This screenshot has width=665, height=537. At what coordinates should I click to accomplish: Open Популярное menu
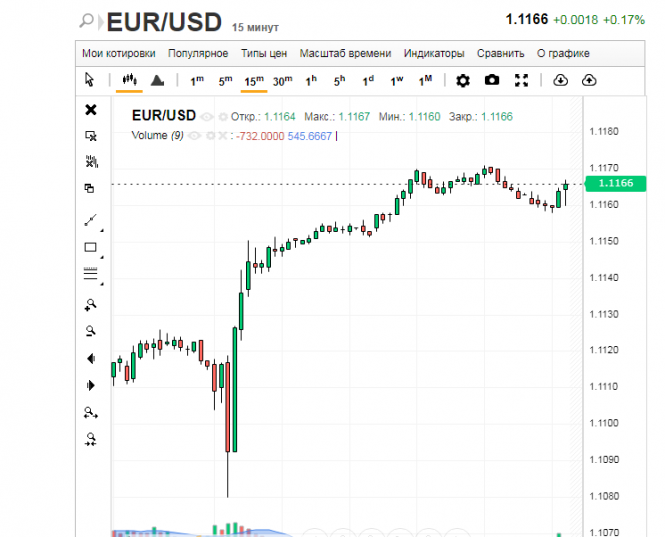198,53
